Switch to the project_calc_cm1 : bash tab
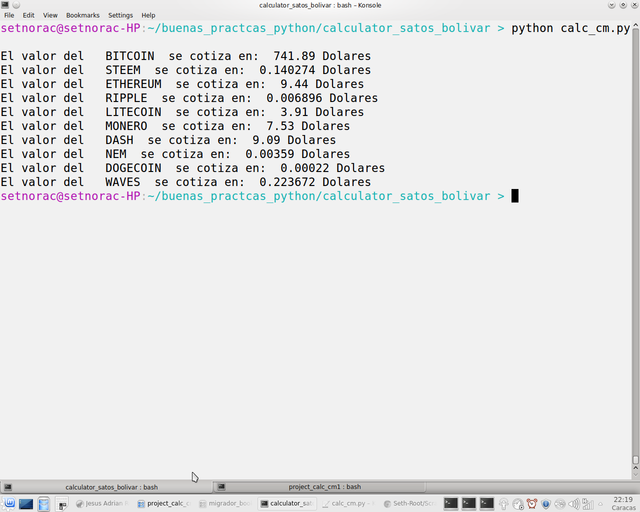The height and width of the screenshot is (512, 640). (x=320, y=487)
